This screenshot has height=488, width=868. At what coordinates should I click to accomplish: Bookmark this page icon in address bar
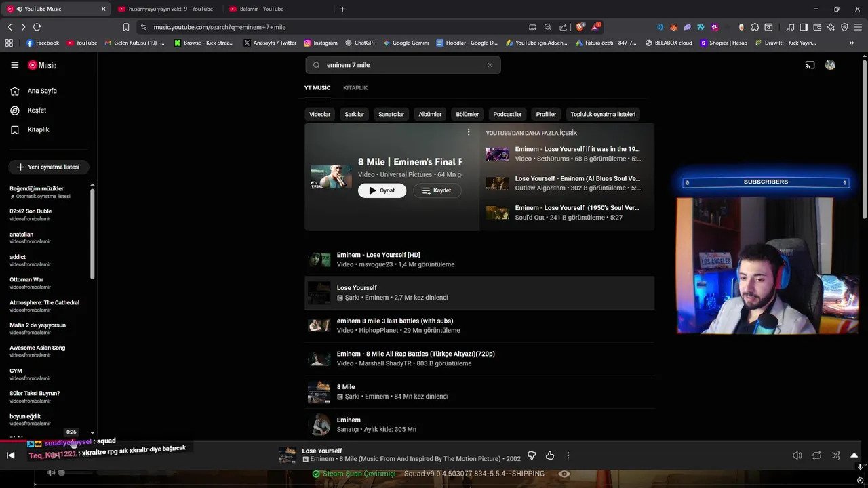[125, 27]
